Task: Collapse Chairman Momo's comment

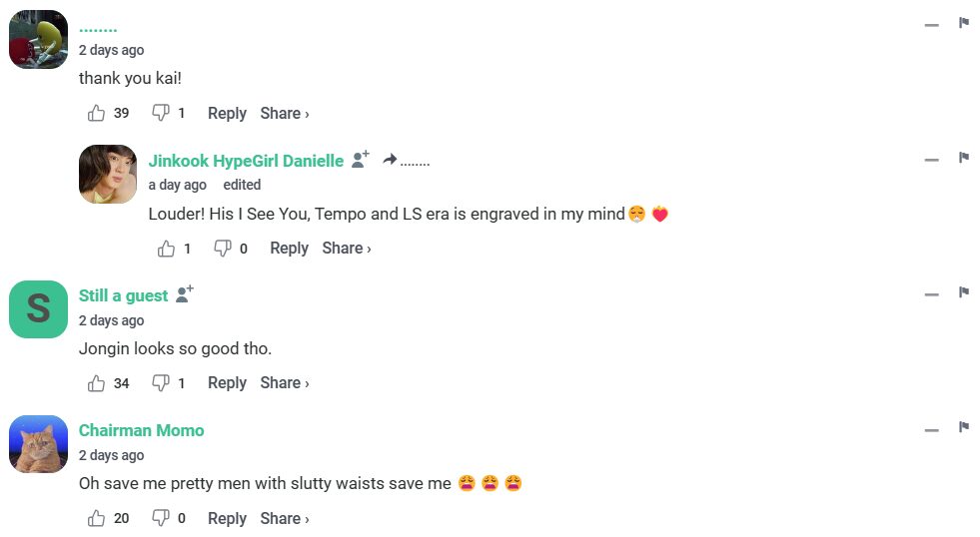Action: coord(931,429)
